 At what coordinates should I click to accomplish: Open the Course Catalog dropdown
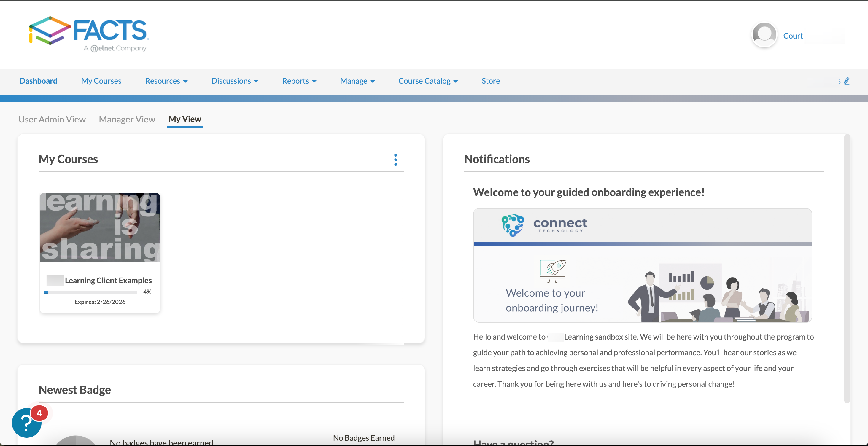point(427,81)
